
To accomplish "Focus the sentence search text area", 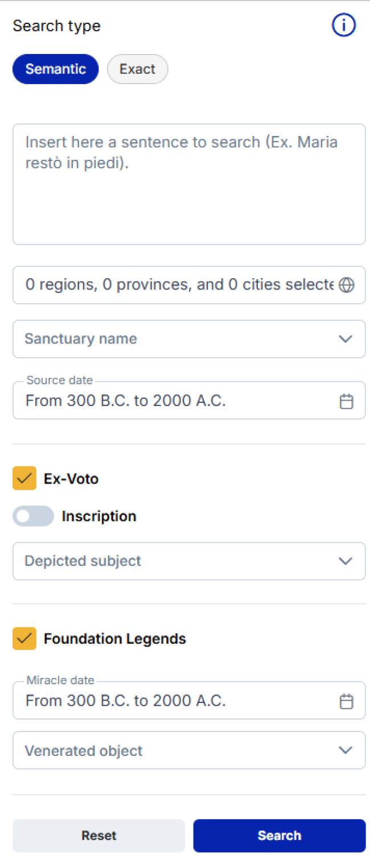I will tap(188, 184).
